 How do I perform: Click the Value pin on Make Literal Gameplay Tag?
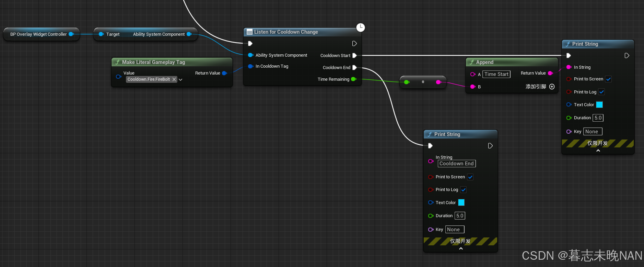pos(119,77)
